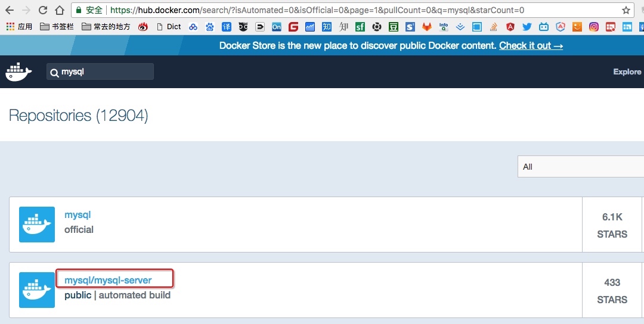
Task: Open the Dict bookmark
Action: (x=169, y=27)
